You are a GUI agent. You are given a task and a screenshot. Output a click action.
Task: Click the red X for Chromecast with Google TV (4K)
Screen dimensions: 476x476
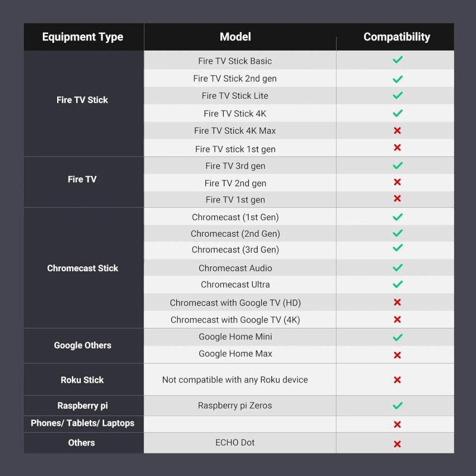click(x=397, y=320)
